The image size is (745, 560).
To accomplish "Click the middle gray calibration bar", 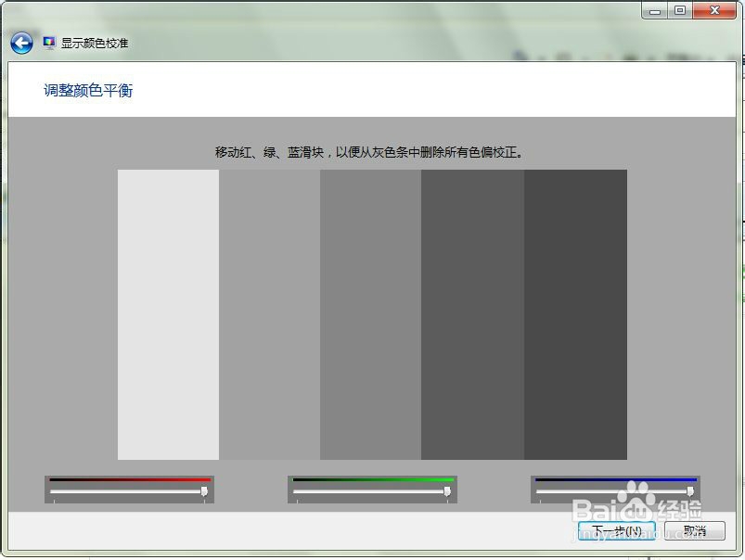I will [370, 314].
